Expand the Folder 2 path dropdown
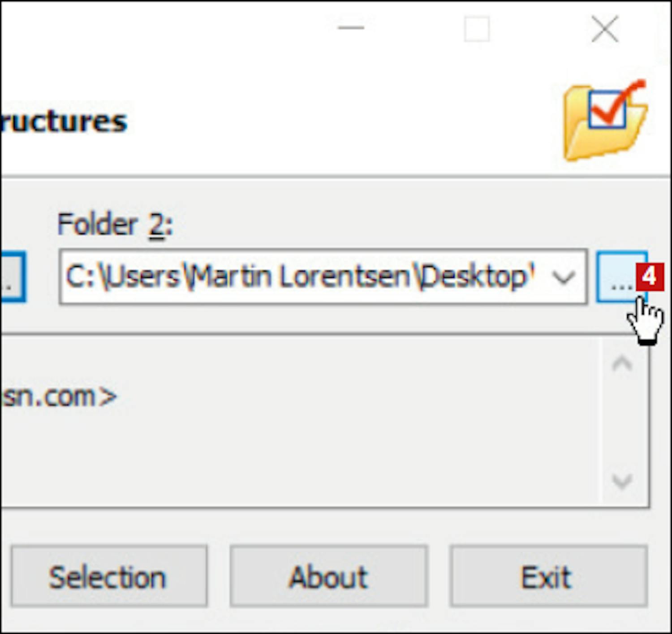The height and width of the screenshot is (634, 672). (x=563, y=277)
